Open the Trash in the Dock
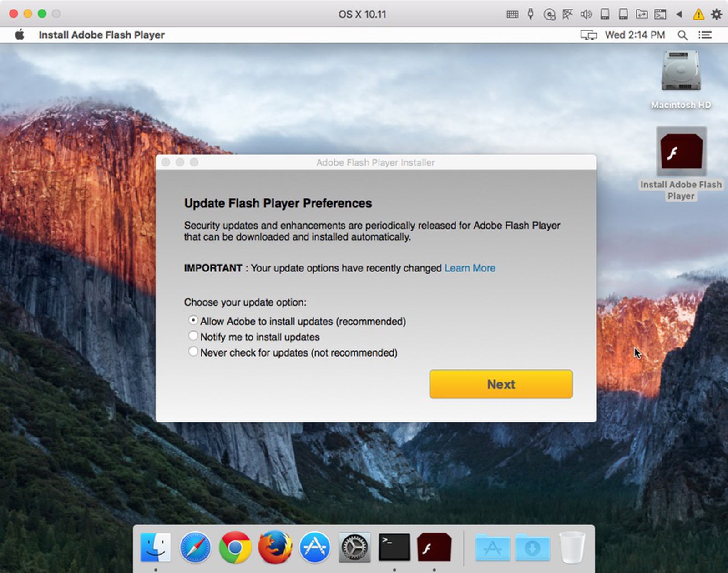The width and height of the screenshot is (728, 573). click(572, 547)
